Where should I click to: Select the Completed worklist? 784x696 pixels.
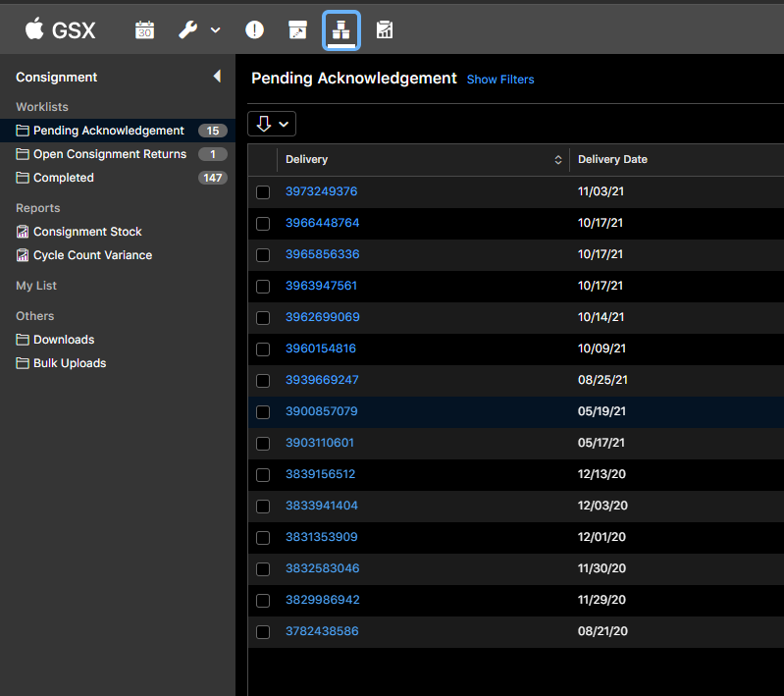64,178
